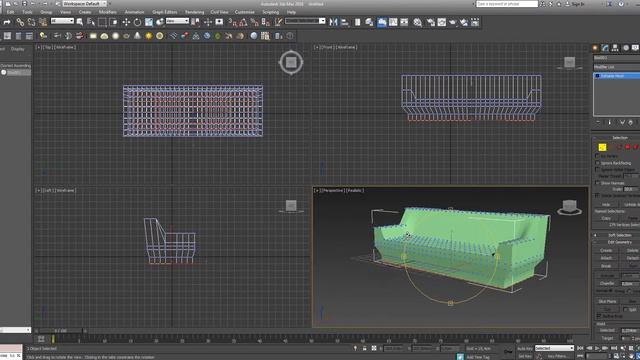Select the Editable Mesh modifier stack entry
The image size is (640, 360).
click(x=616, y=76)
